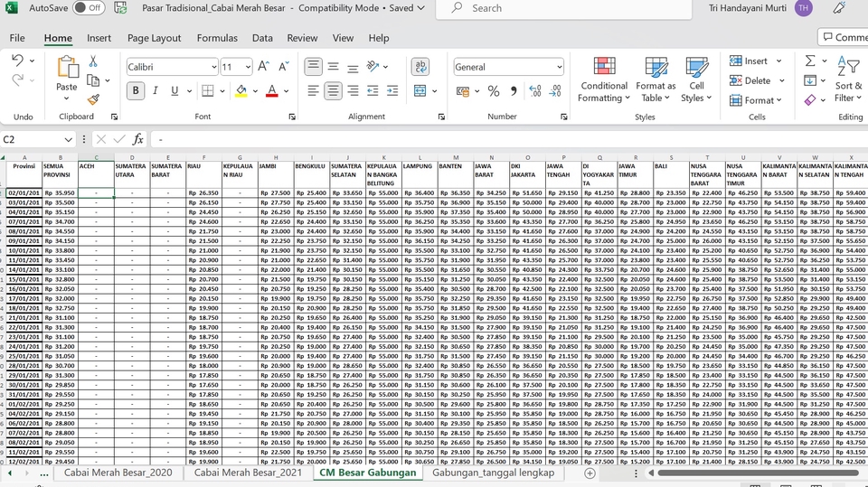Click the Cut scissors icon
The width and height of the screenshot is (868, 487).
pos(93,61)
